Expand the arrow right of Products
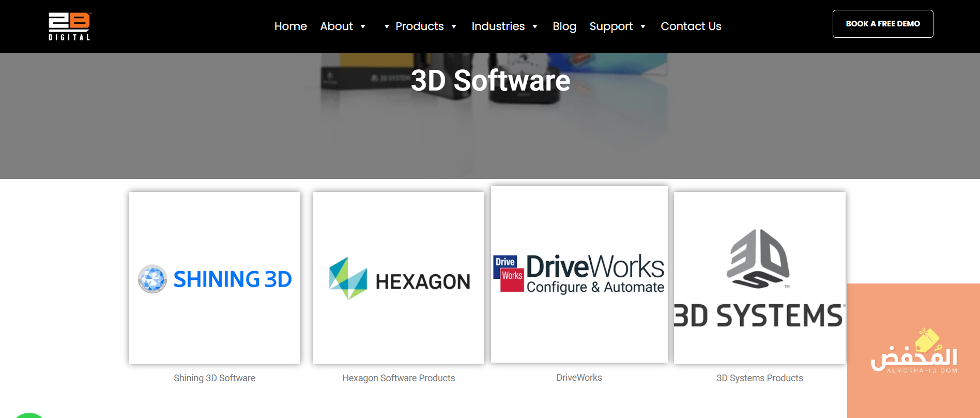Screen dimensions: 980x418 pyautogui.click(x=454, y=26)
